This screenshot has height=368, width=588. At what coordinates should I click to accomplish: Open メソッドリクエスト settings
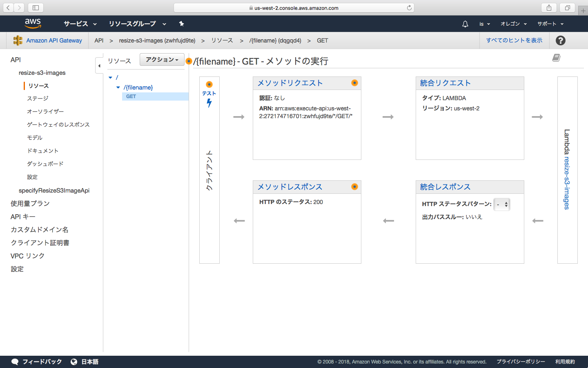pyautogui.click(x=290, y=83)
